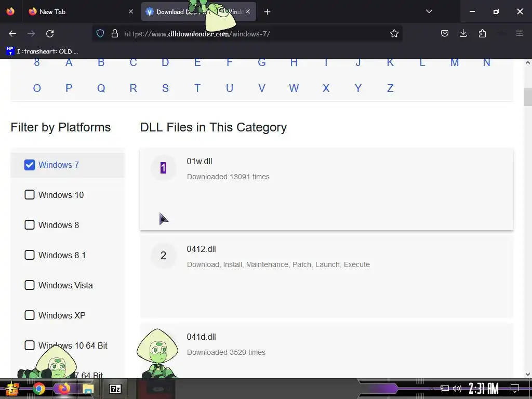This screenshot has height=399, width=532.
Task: Open the Start menu button
Action: 12,389
